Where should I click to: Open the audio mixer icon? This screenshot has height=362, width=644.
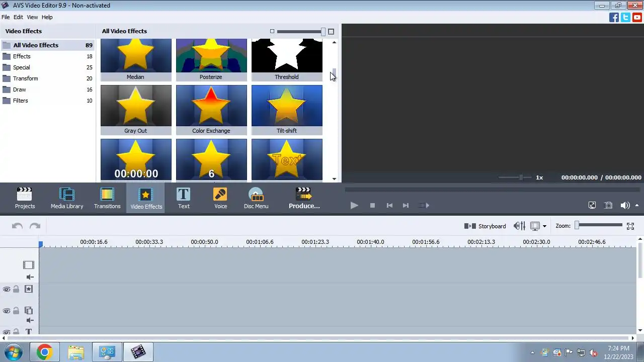click(x=519, y=226)
